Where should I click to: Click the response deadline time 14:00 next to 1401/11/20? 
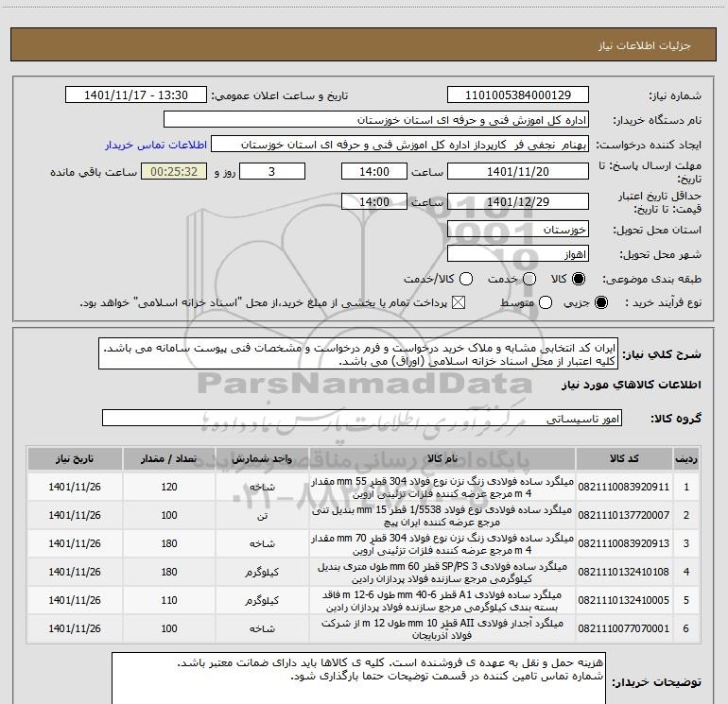(x=374, y=171)
